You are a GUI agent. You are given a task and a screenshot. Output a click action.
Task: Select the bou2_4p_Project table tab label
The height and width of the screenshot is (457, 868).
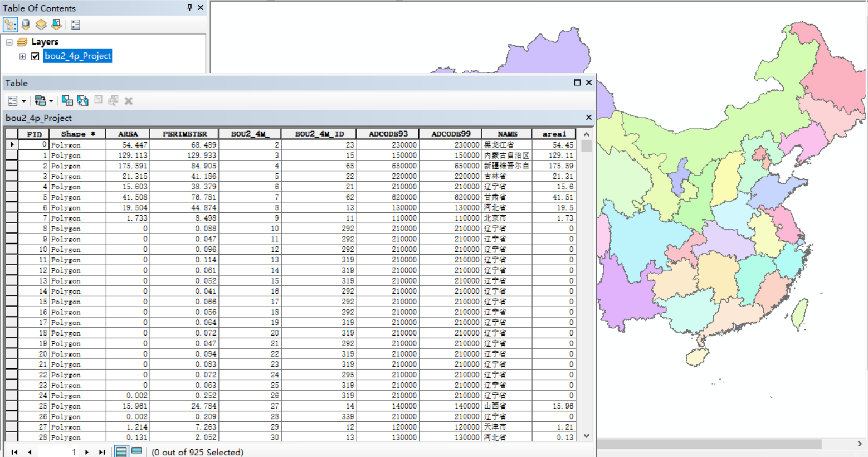(x=38, y=118)
